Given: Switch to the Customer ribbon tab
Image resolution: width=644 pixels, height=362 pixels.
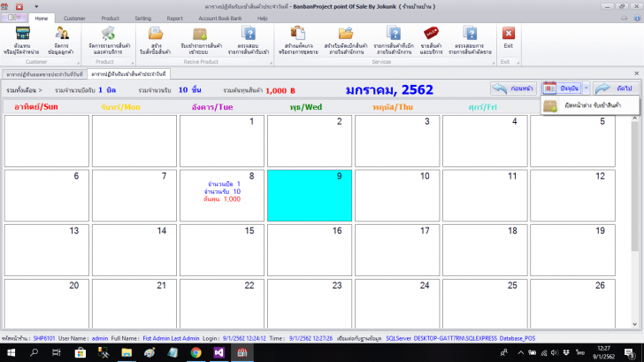Looking at the screenshot, I should (x=74, y=18).
